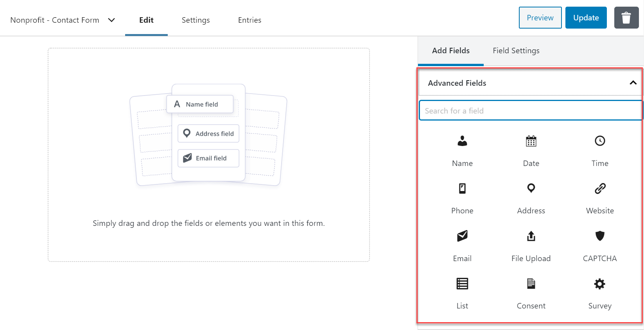The width and height of the screenshot is (644, 330).
Task: Choose the Email envelope icon
Action: click(x=462, y=236)
